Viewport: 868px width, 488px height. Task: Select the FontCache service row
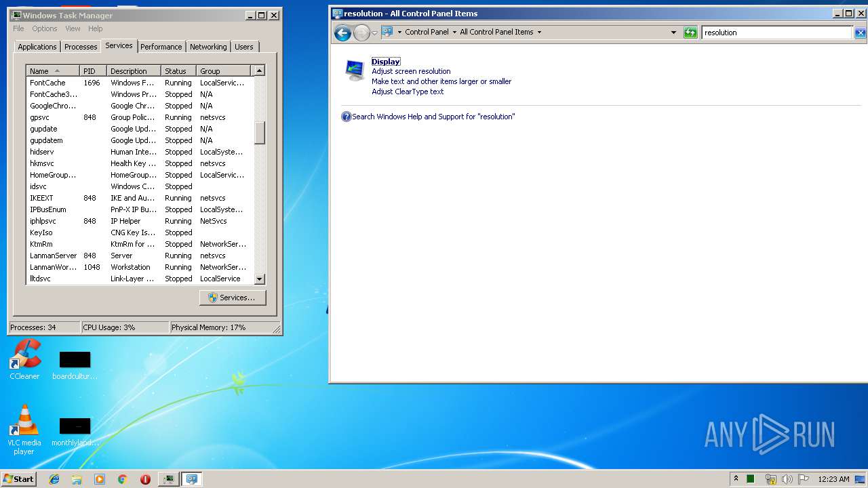click(x=140, y=83)
